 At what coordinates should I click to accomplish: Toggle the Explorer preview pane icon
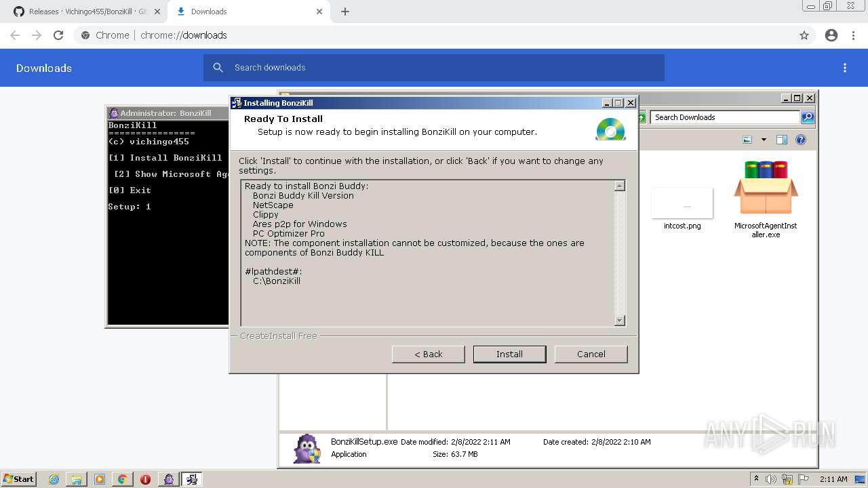coord(781,140)
